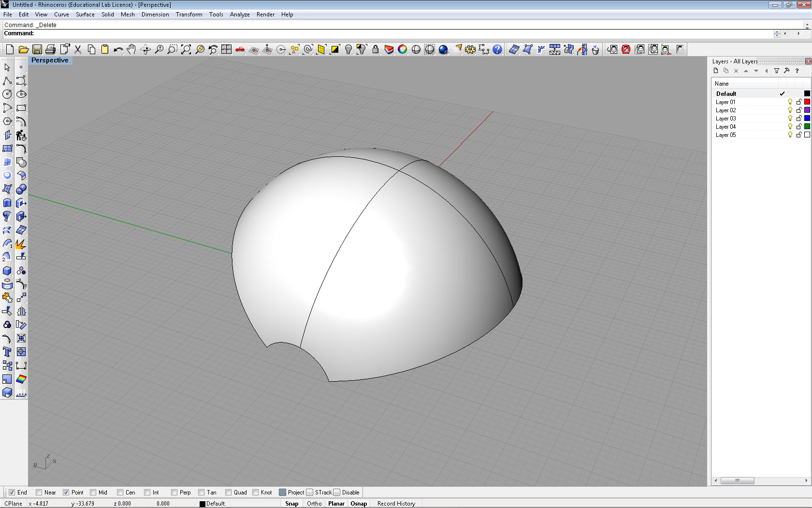Click into the Command input field
The width and height of the screenshot is (812, 508).
coord(387,33)
